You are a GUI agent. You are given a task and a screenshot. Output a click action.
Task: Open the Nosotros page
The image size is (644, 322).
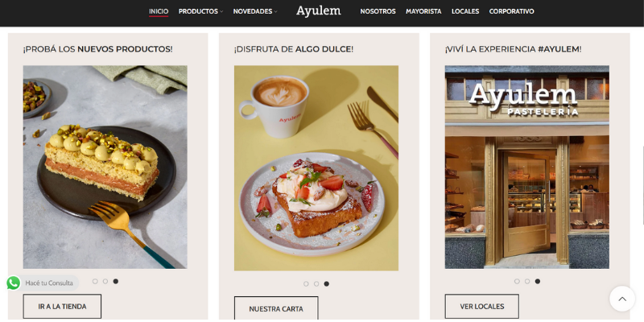tap(378, 11)
